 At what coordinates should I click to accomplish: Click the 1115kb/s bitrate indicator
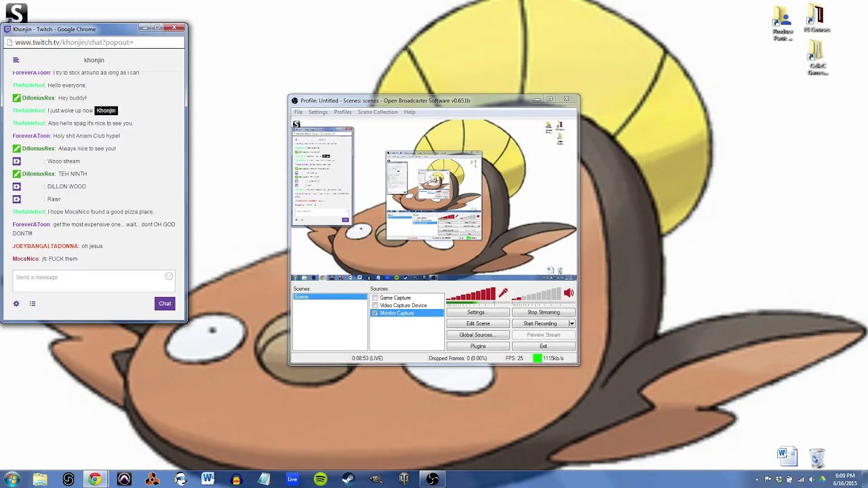click(549, 358)
